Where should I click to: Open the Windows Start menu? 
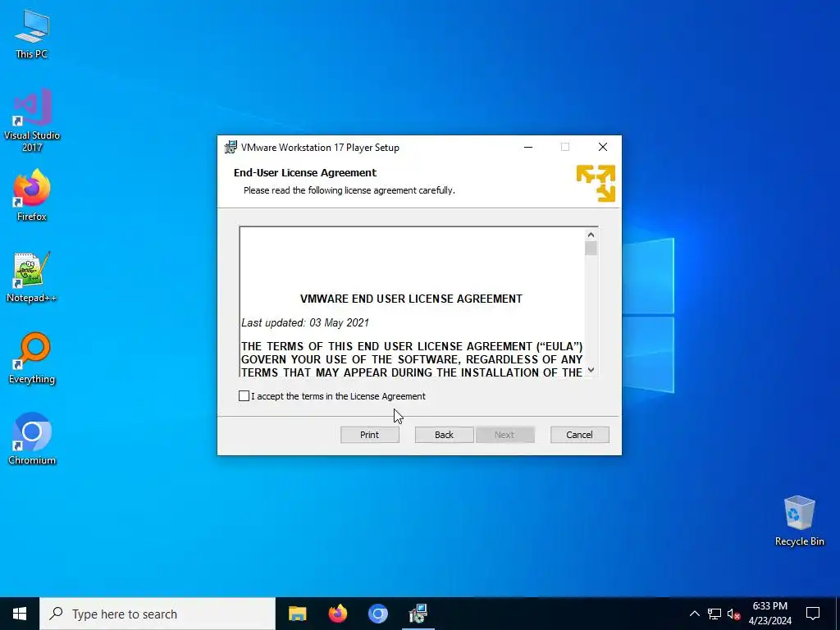pos(20,614)
